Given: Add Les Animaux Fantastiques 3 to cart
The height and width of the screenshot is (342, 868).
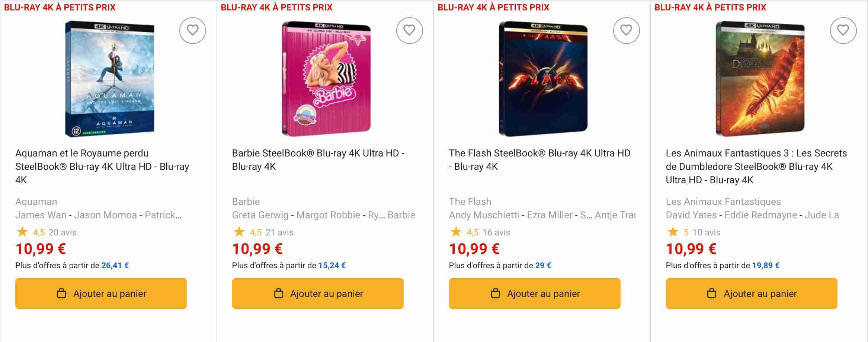Looking at the screenshot, I should coord(752,294).
